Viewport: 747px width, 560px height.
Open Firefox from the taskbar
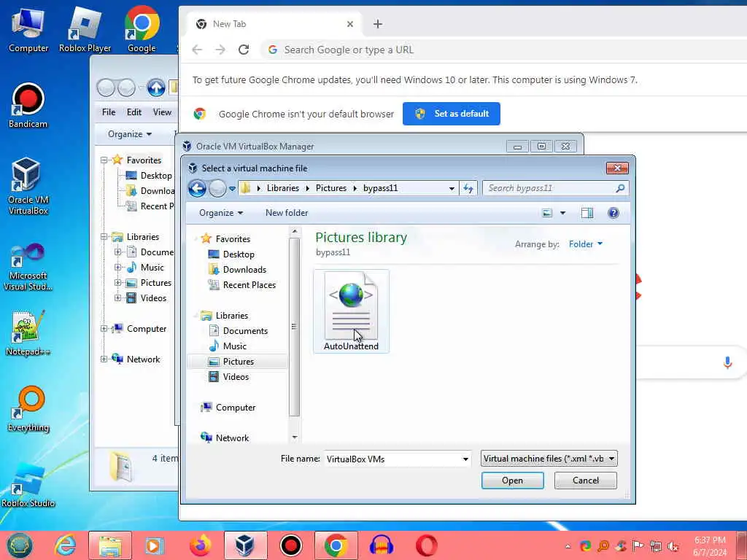pyautogui.click(x=200, y=545)
